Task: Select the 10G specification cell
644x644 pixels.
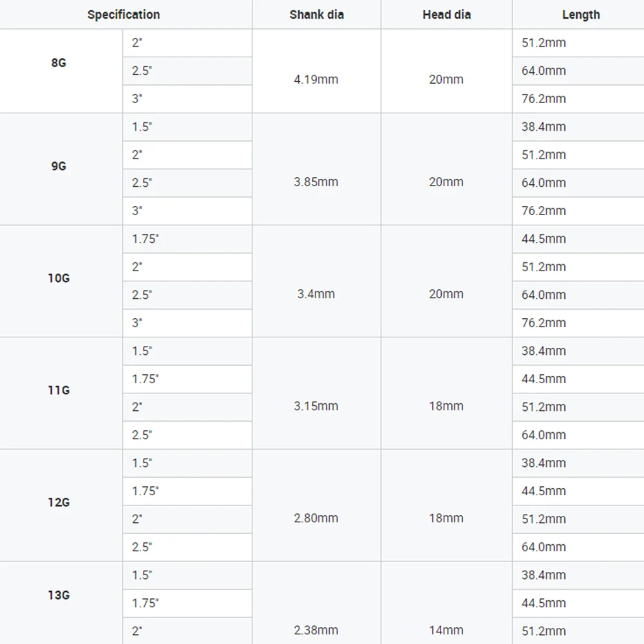Action: (59, 278)
